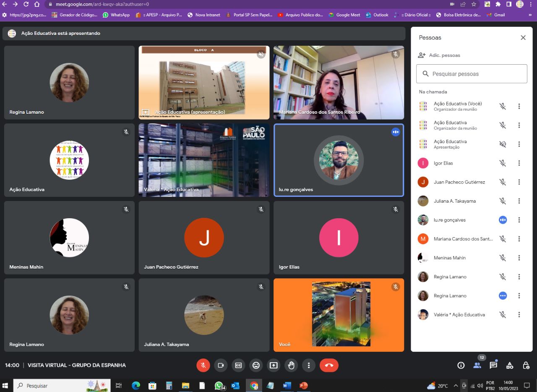The image size is (537, 392).
Task: Open options menu for Juliana A. Takayama
Action: point(519,201)
